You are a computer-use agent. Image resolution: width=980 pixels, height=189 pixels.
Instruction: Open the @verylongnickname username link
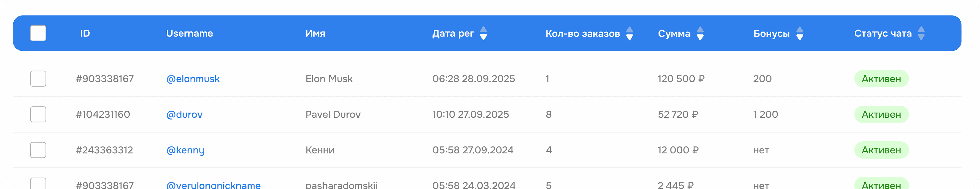[213, 185]
